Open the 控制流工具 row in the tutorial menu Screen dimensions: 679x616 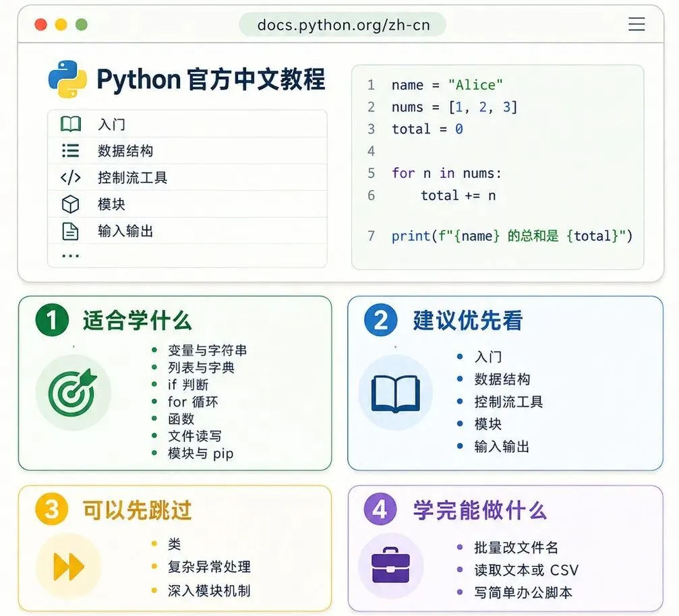(187, 177)
